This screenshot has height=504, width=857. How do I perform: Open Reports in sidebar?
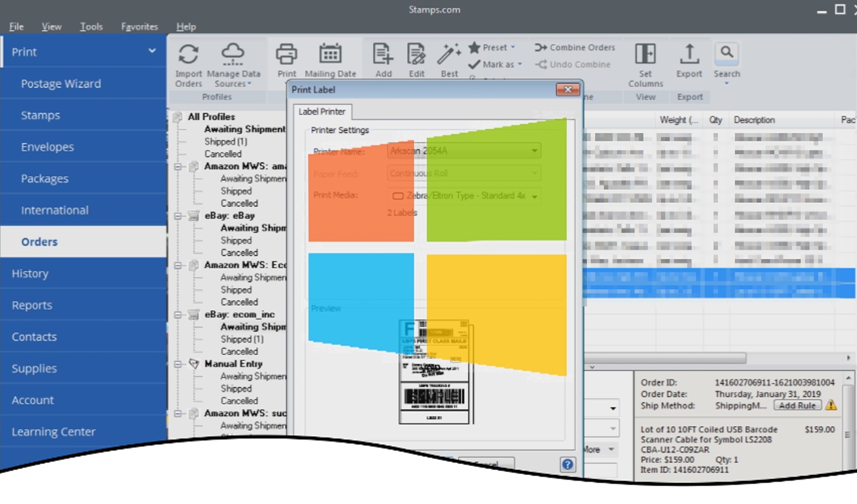(x=83, y=305)
